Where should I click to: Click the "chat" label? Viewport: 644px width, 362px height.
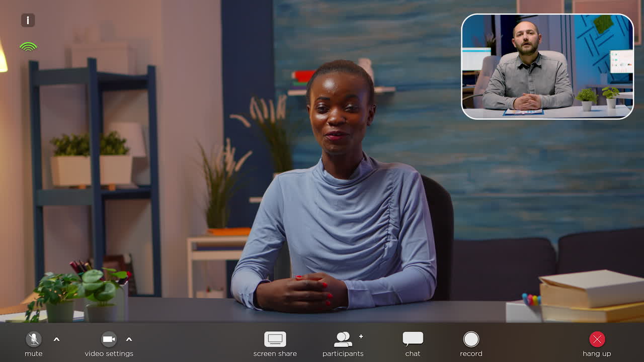click(413, 353)
